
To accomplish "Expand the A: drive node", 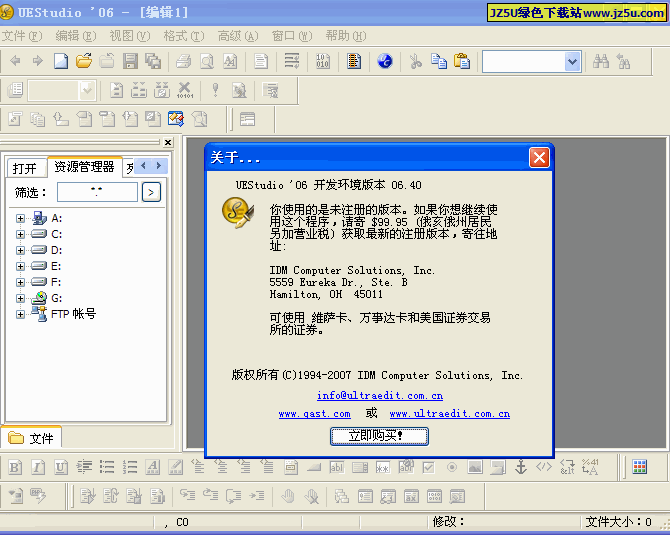I will click(20, 218).
